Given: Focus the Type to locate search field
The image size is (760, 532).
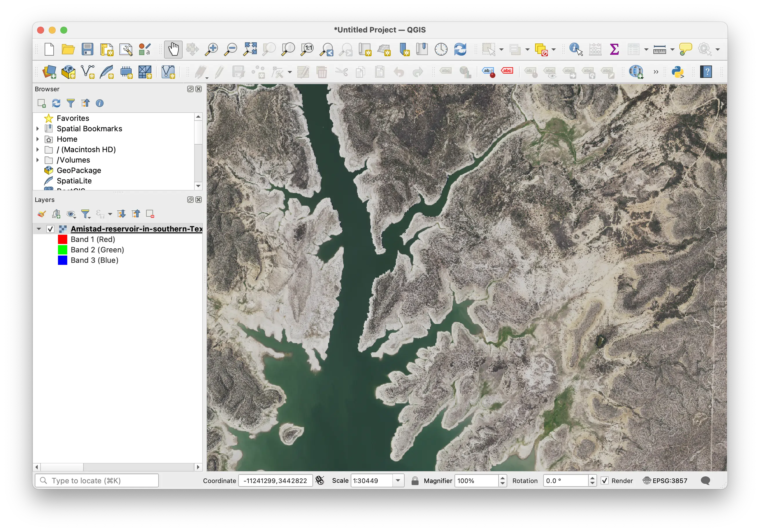Looking at the screenshot, I should [97, 481].
